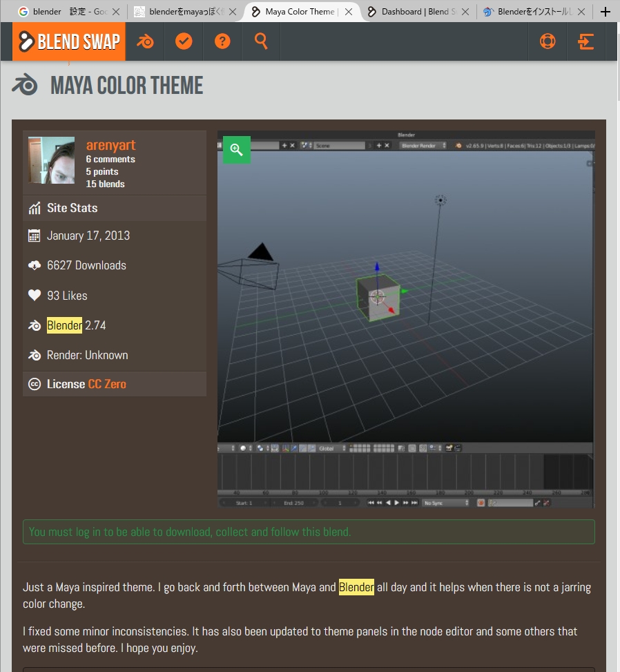The height and width of the screenshot is (672, 620).
Task: Open the arenyart profile link
Action: point(110,145)
